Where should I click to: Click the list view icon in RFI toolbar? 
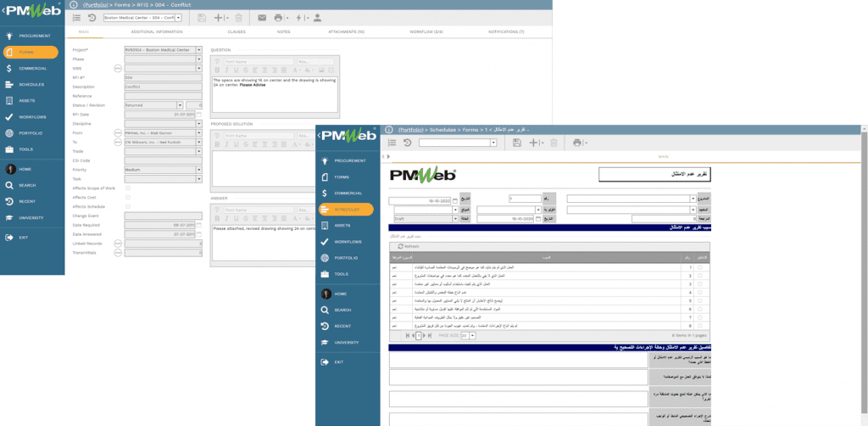click(x=77, y=18)
